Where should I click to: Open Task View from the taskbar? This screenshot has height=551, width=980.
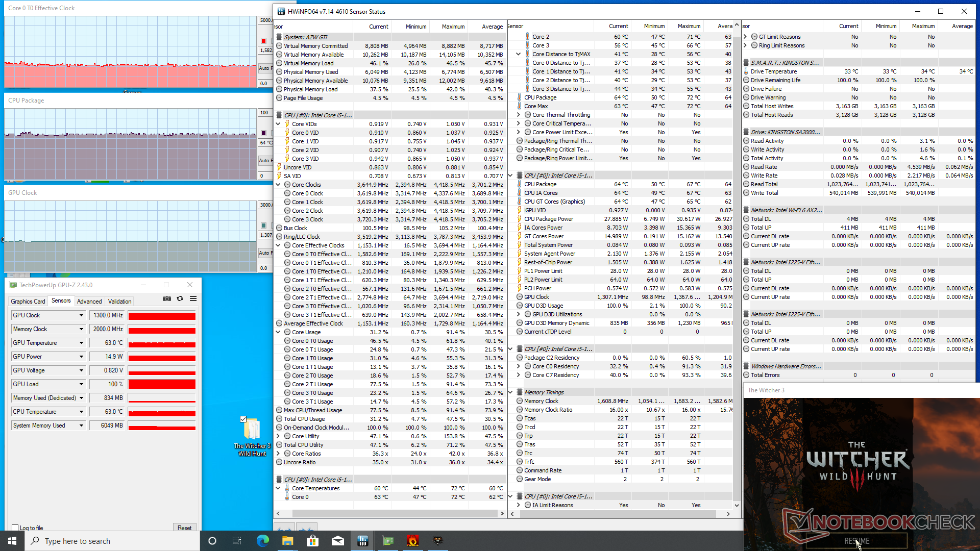(236, 541)
